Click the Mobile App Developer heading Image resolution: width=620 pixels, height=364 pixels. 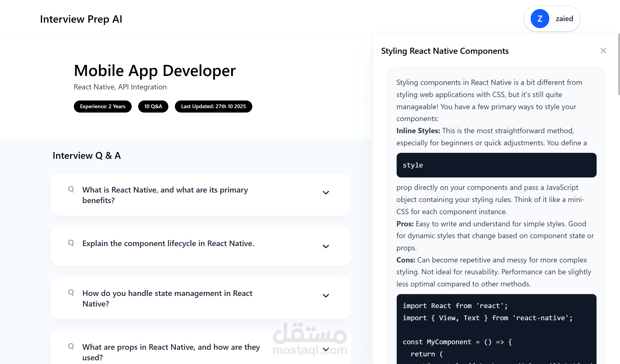point(155,71)
